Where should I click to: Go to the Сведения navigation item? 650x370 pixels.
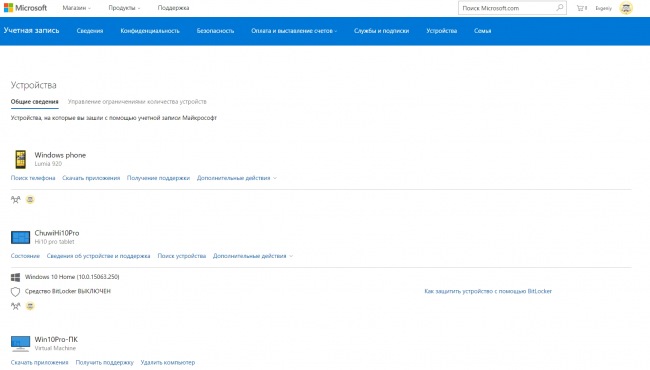coord(90,31)
